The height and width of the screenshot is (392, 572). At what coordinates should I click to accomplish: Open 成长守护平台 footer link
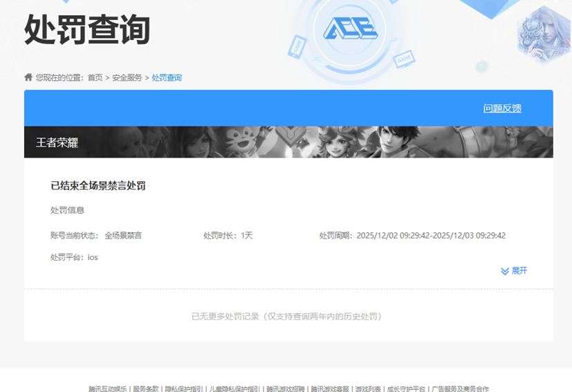coord(406,389)
